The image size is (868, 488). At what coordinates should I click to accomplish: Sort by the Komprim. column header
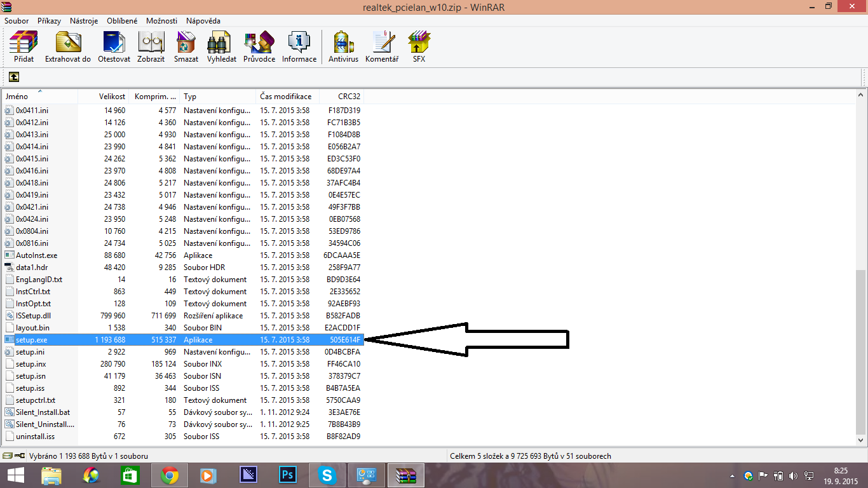tap(154, 97)
